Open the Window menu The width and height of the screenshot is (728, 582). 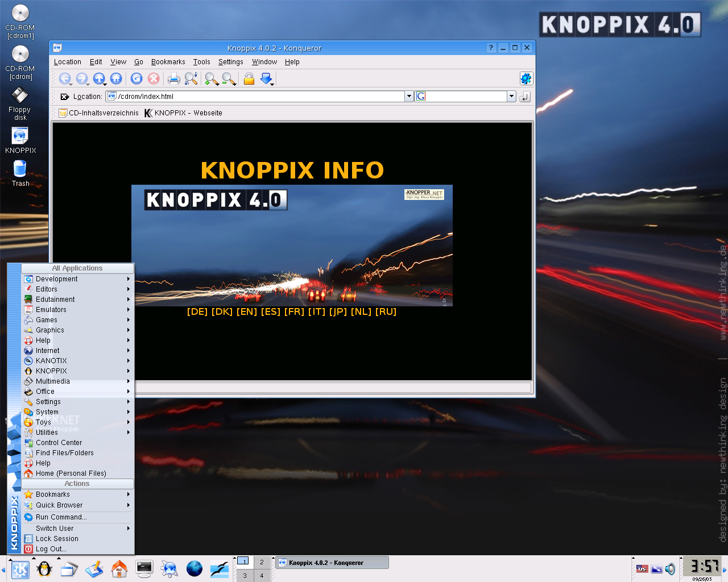point(264,62)
